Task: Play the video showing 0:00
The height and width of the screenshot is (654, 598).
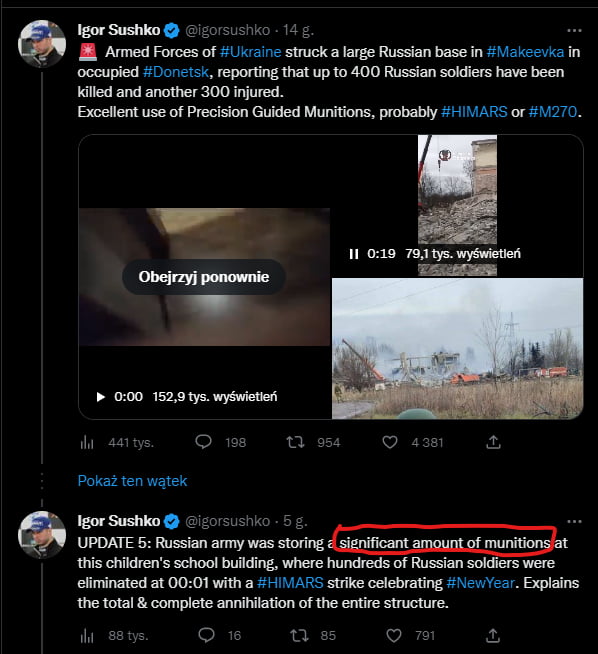Action: tap(100, 397)
